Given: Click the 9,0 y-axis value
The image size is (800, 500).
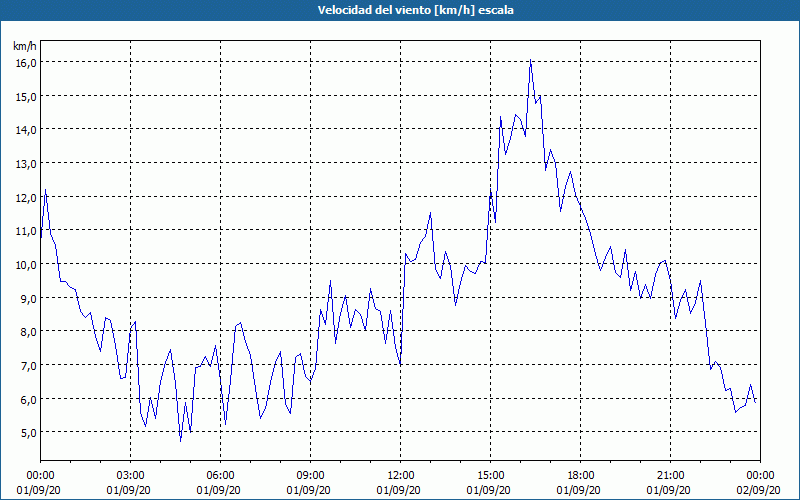Looking at the screenshot, I should coord(29,298).
